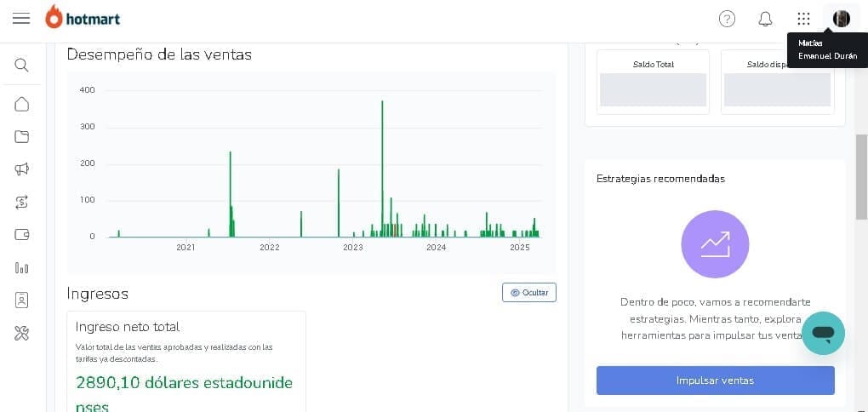Open the help question mark icon
Viewport: 868px width, 412px height.
727,19
